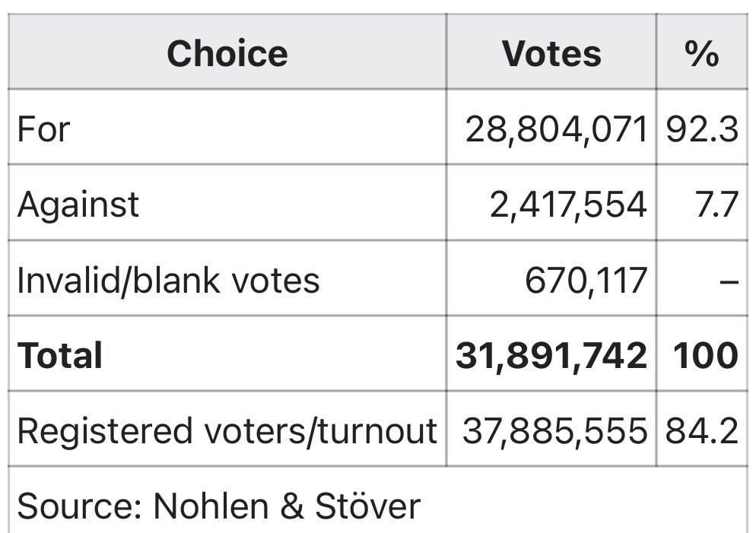Select the 31,891,742 total votes cell
The height and width of the screenshot is (533, 756).
click(551, 355)
